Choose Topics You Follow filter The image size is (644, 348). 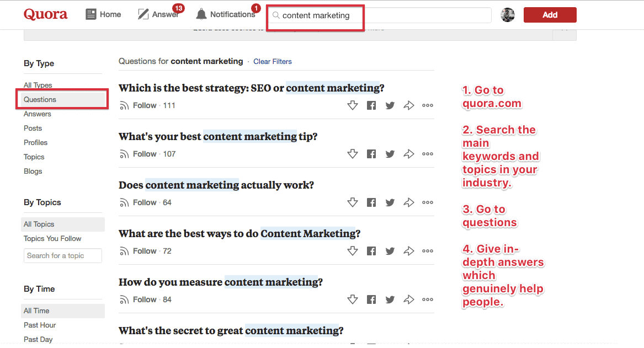(x=52, y=238)
